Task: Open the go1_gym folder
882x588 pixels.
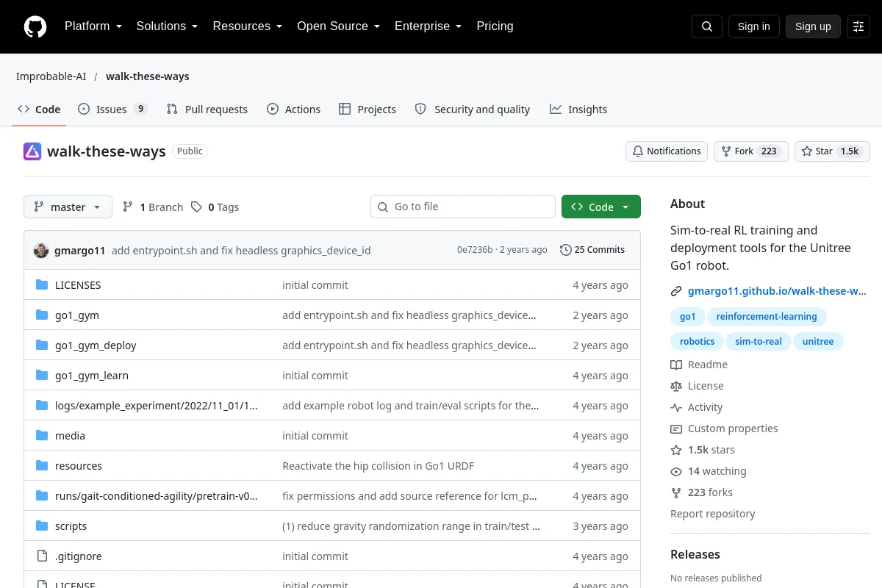Action: [x=77, y=315]
